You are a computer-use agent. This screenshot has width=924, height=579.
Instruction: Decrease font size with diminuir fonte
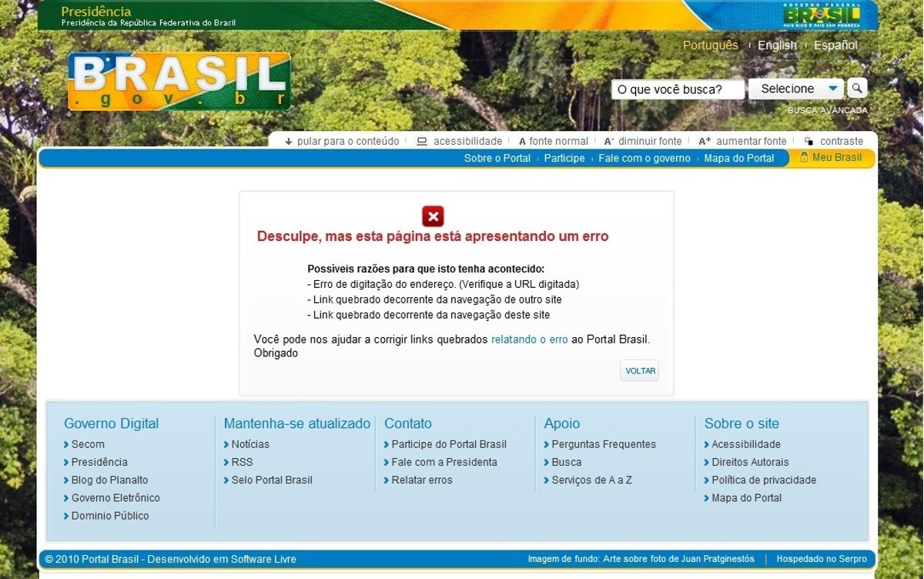pyautogui.click(x=643, y=141)
